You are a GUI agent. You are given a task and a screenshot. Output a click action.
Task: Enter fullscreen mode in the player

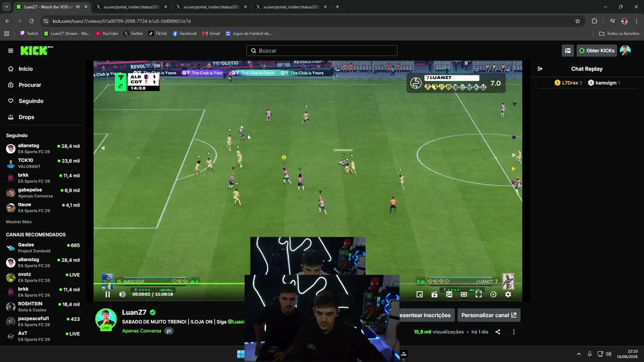click(x=478, y=294)
